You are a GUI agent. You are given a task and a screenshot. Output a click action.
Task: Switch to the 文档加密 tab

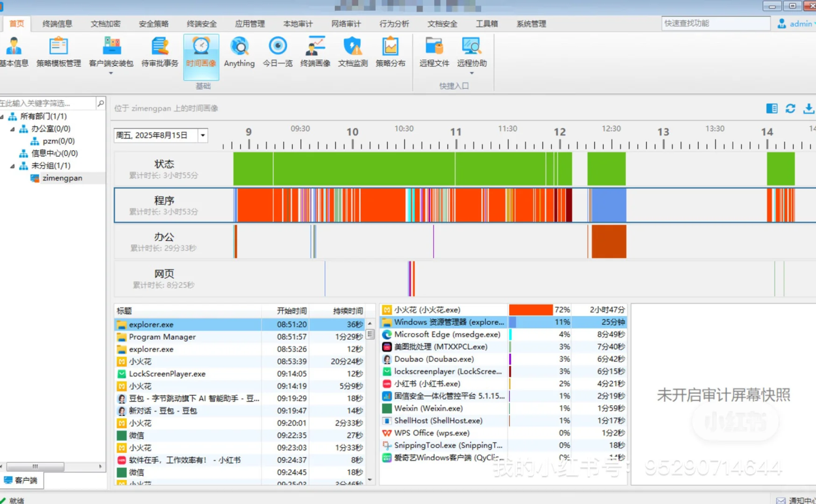click(106, 23)
